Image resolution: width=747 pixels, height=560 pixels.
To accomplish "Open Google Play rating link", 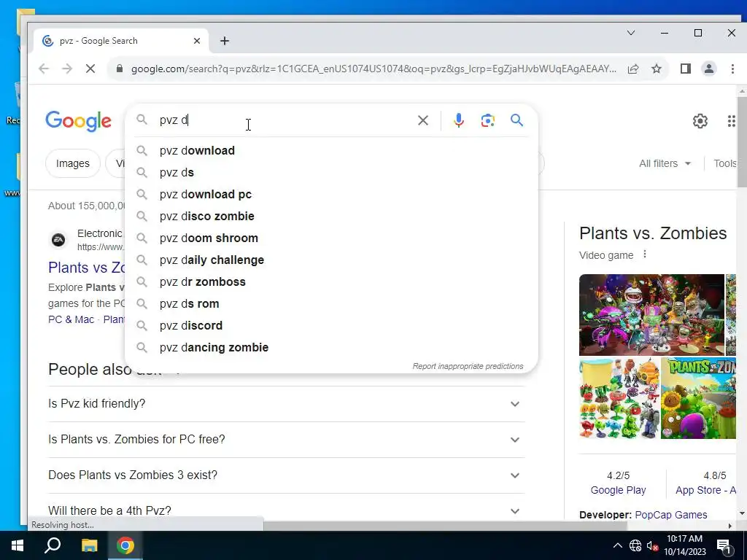I will click(618, 490).
